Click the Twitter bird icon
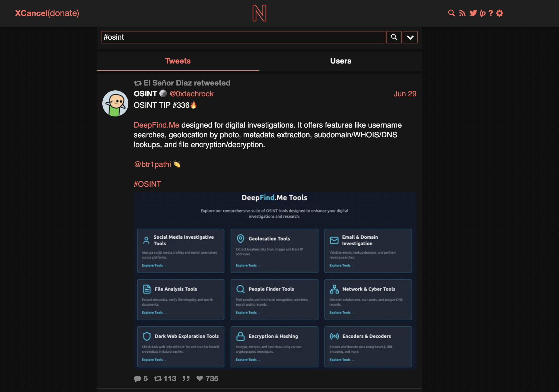Image resolution: width=559 pixels, height=392 pixels. click(x=473, y=13)
